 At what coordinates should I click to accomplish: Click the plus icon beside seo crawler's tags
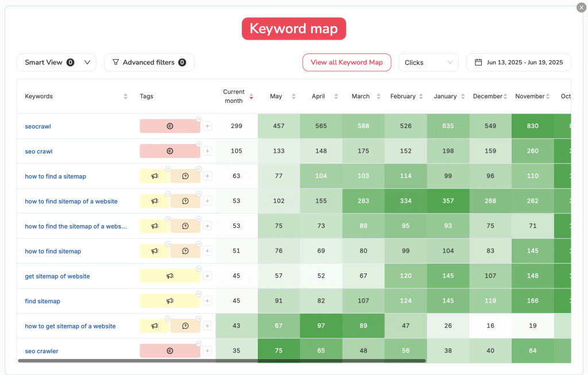point(207,350)
